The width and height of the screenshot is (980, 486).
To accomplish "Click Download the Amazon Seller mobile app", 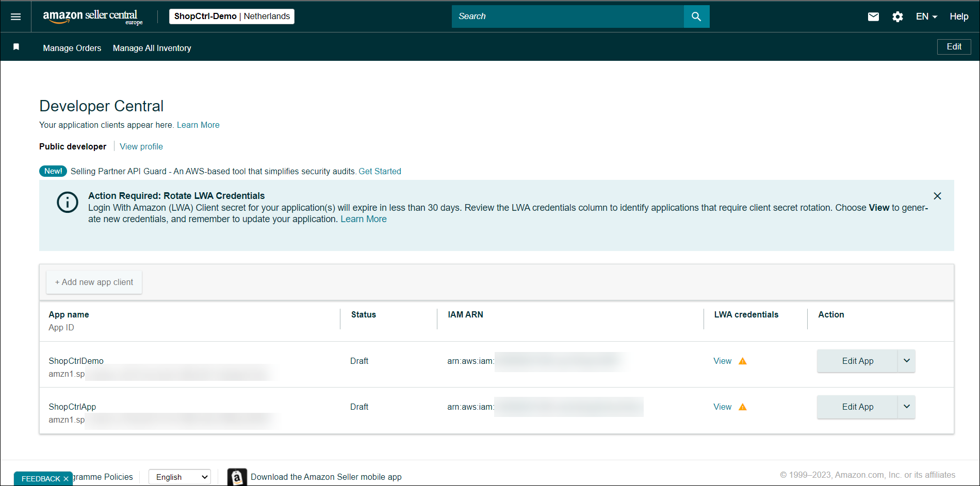I will click(326, 477).
